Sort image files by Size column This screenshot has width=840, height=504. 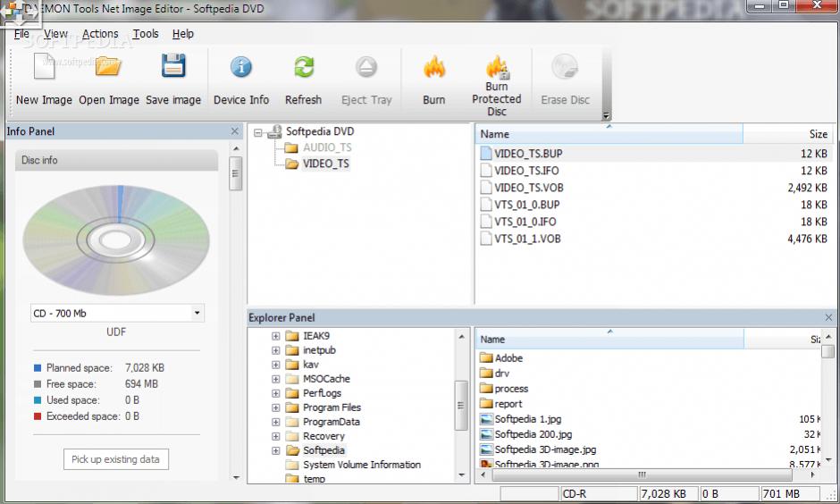click(x=787, y=134)
